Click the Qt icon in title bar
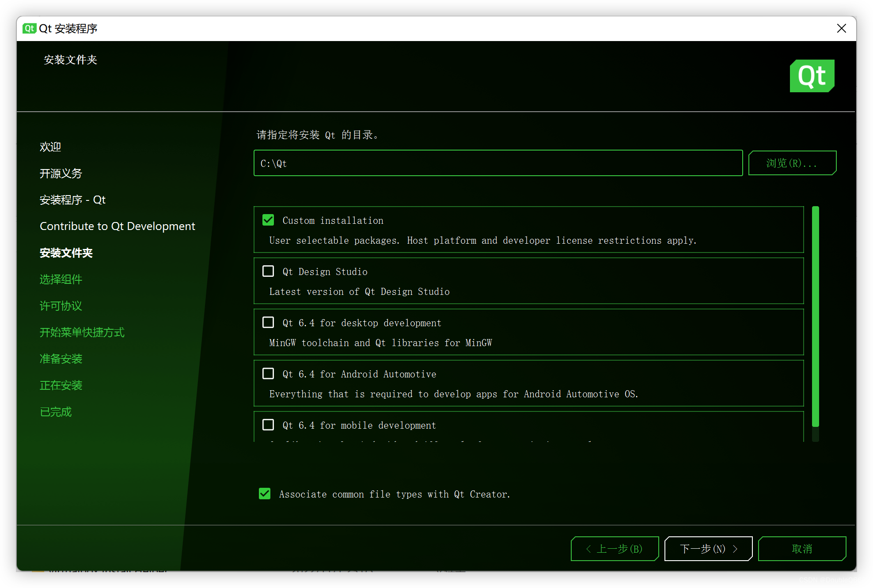The width and height of the screenshot is (873, 588). click(x=29, y=29)
